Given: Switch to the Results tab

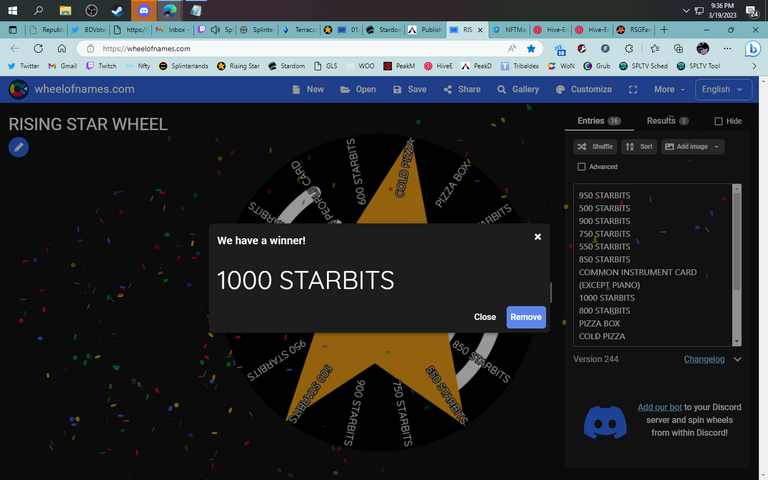Looking at the screenshot, I should [667, 121].
